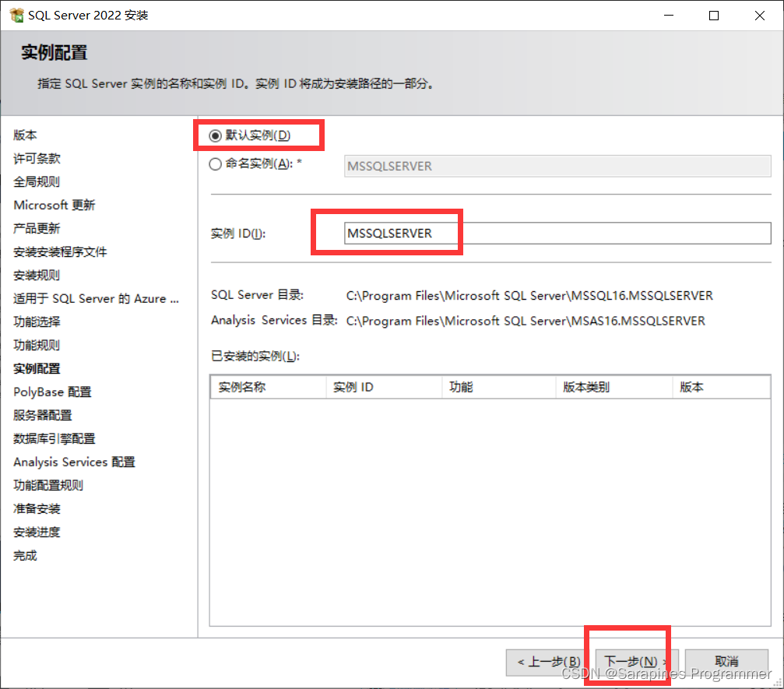Select the 全局规则 step in the sidebar

point(37,181)
